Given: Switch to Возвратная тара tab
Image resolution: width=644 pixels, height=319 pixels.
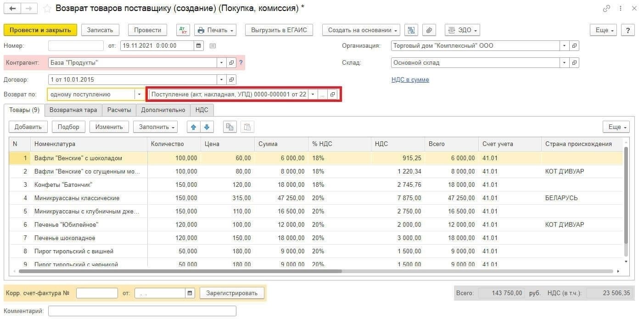Looking at the screenshot, I should pos(73,110).
